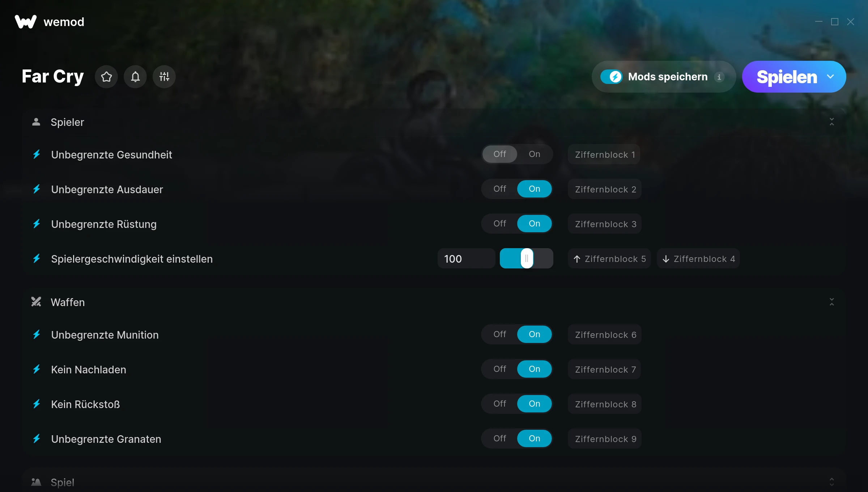Click the Spielergeschwindigkeit slider handle
The height and width of the screenshot is (492, 868).
point(527,258)
